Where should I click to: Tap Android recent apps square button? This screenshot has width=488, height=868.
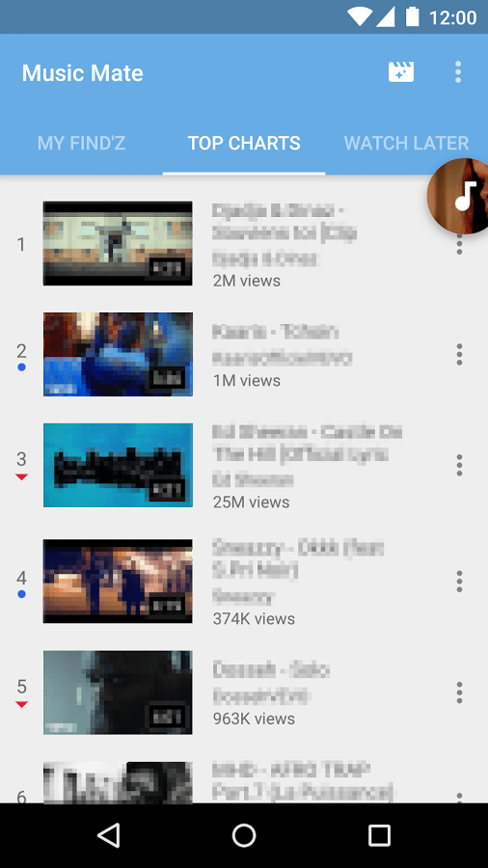(x=380, y=835)
